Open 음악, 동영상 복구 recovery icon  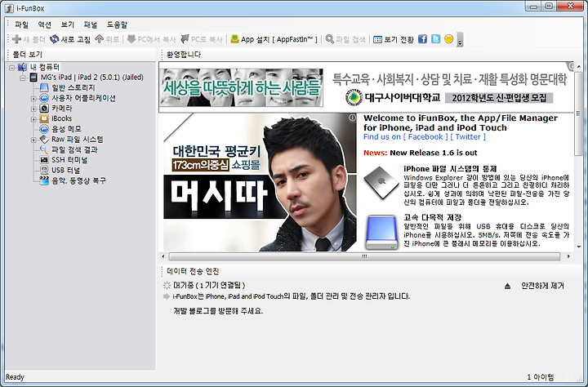pos(44,180)
